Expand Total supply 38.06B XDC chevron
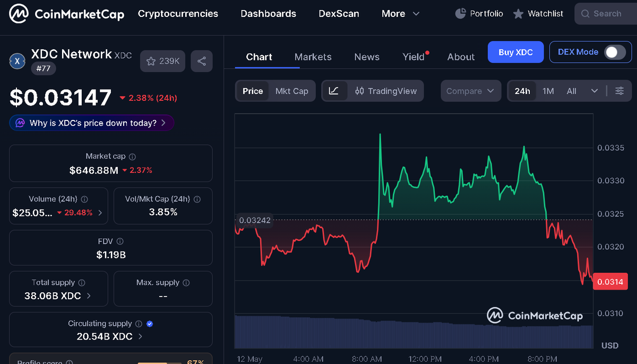637x364 pixels. click(89, 296)
